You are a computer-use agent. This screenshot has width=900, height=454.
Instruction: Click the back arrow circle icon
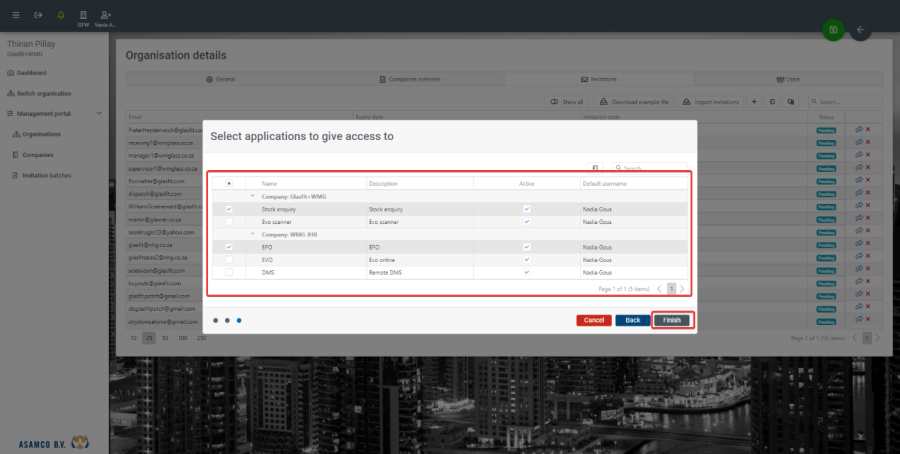click(860, 30)
